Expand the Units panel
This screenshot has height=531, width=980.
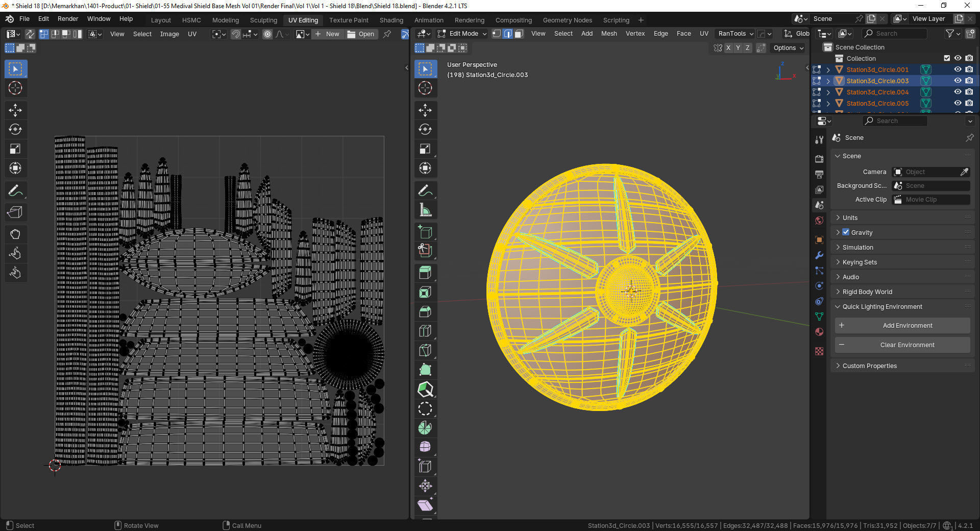(902, 218)
